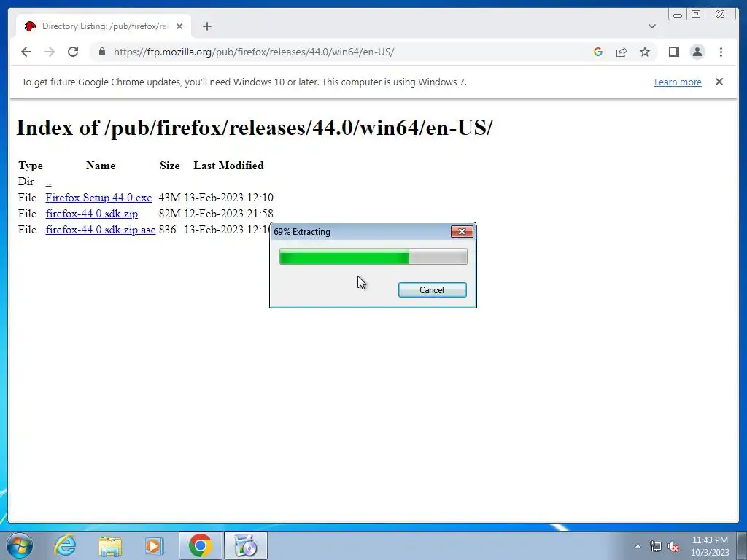Open the clock showing 11:43 PM
Screen dimensions: 747x560
pos(710,546)
